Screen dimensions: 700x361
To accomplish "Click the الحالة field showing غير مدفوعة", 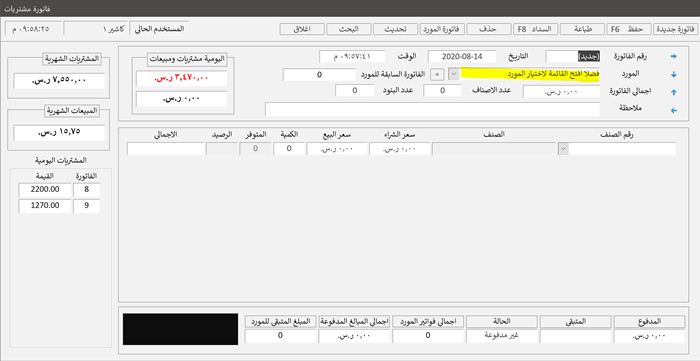I will (502, 336).
